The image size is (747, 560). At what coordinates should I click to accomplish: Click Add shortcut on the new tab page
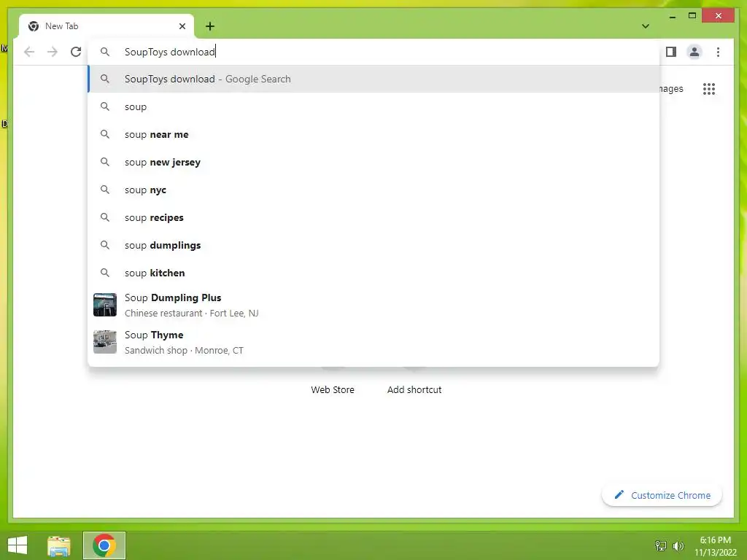(414, 389)
